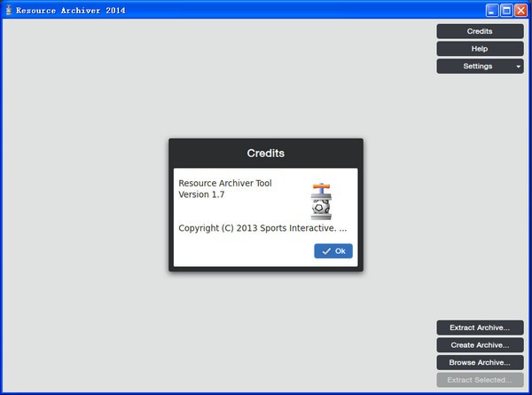The image size is (532, 395).
Task: Select the 'Resource Archiver Tool' text
Action: 225,184
